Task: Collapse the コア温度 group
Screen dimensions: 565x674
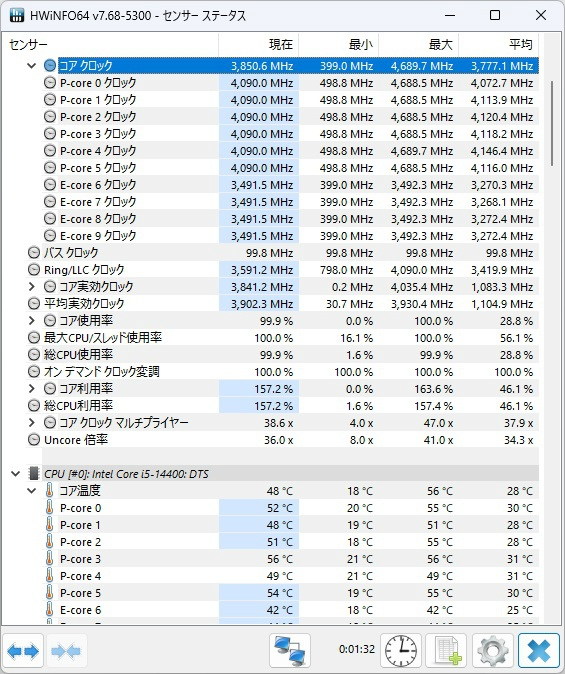Action: point(31,490)
